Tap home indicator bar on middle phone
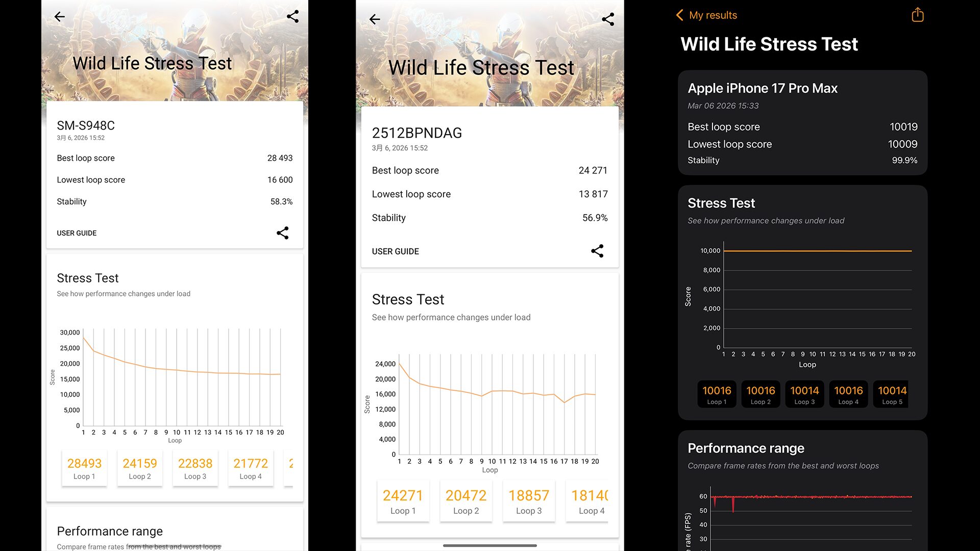The image size is (980, 551). 489,545
